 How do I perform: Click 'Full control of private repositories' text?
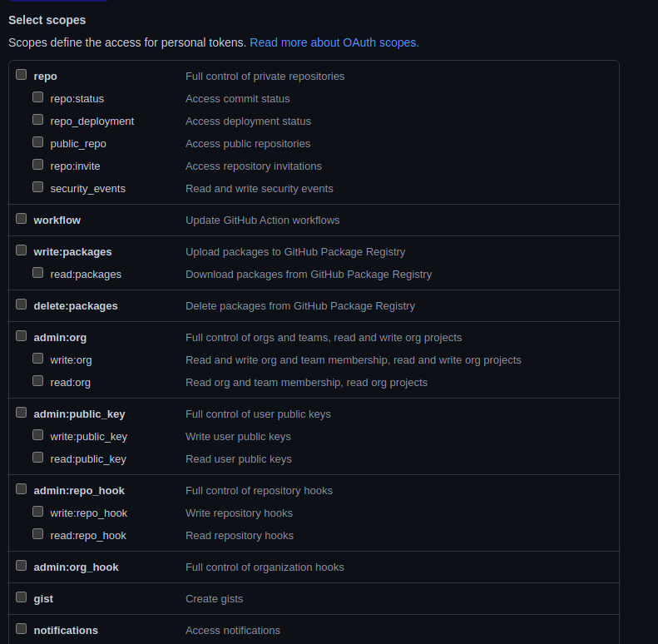265,77
